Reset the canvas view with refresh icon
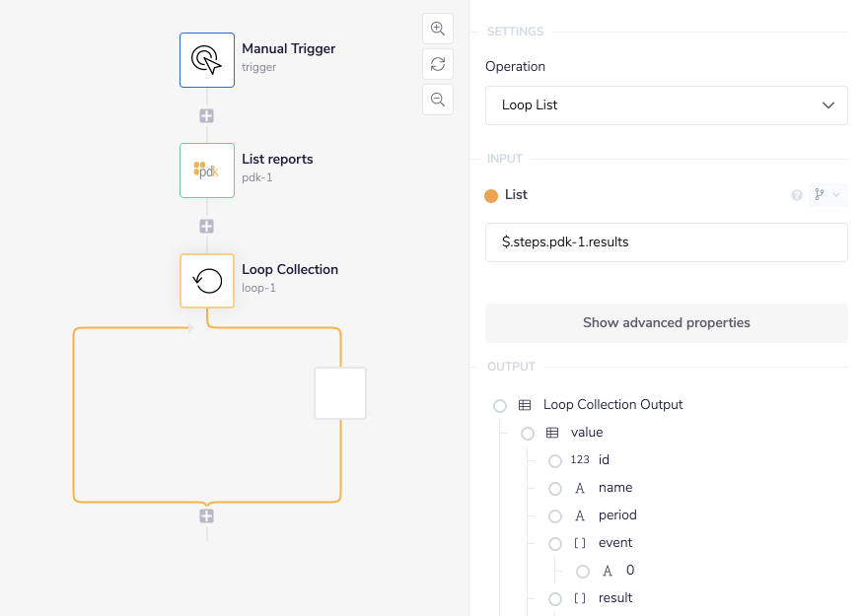Image resolution: width=863 pixels, height=616 pixels. [437, 63]
